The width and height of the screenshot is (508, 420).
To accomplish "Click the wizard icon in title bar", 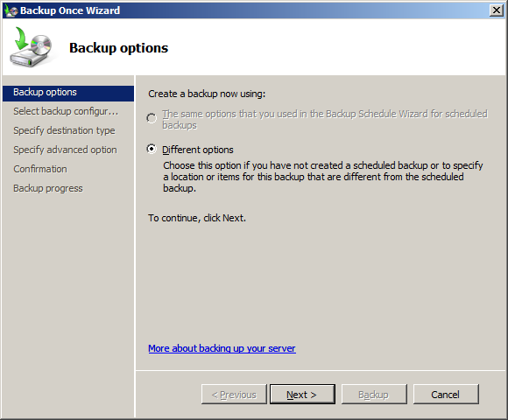I will click(x=11, y=10).
